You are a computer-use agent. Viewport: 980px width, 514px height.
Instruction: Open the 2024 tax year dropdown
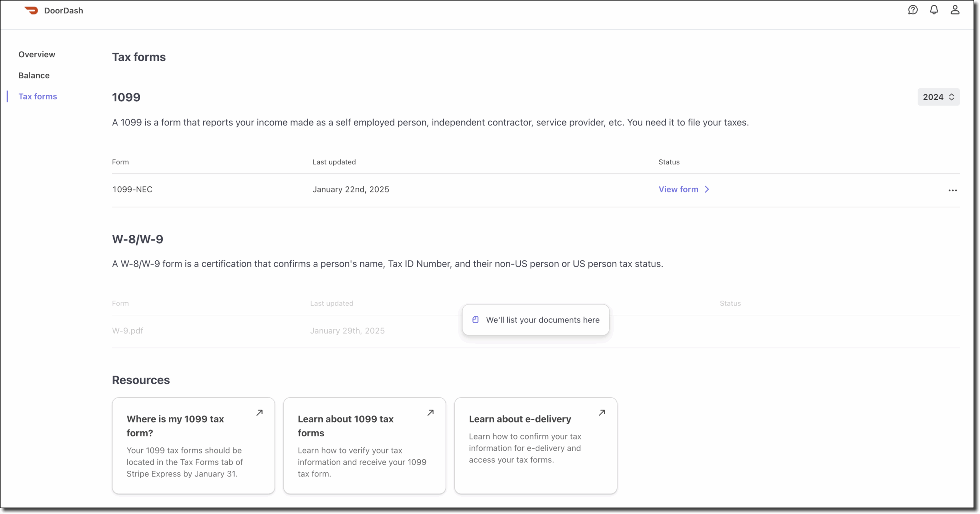click(x=938, y=97)
